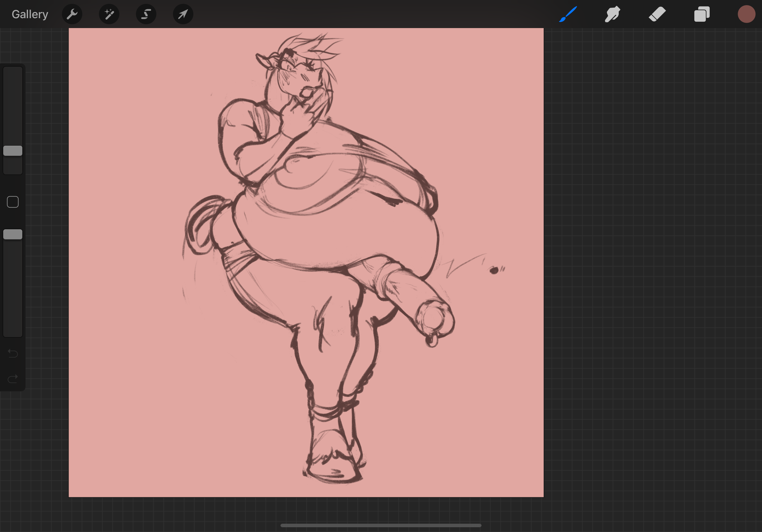Open the Adjustments magic wand menu
The height and width of the screenshot is (532, 762).
pos(109,14)
